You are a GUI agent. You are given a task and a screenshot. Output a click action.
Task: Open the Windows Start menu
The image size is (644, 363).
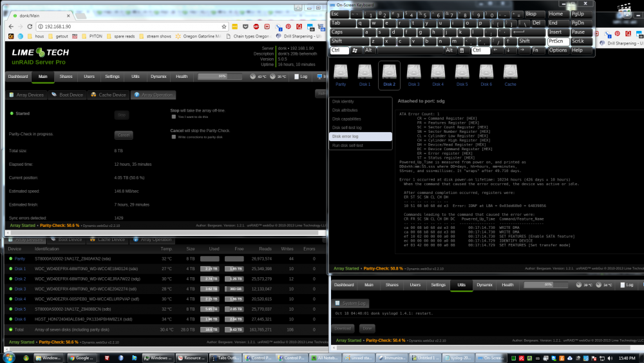coord(8,357)
